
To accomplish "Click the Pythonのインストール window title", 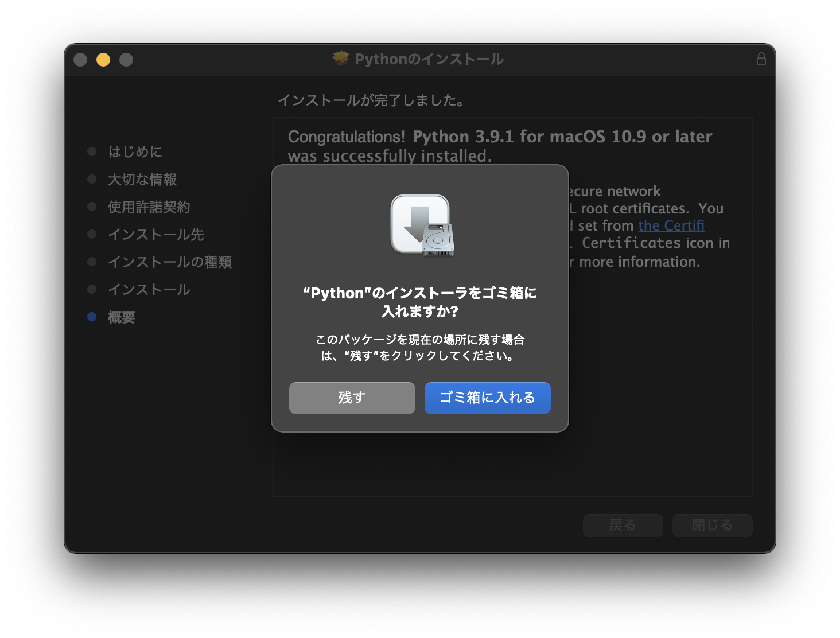I will tap(429, 59).
